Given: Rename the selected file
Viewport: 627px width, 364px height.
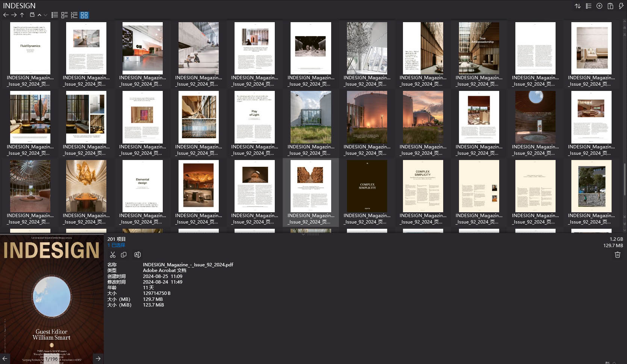Looking at the screenshot, I should [138, 255].
